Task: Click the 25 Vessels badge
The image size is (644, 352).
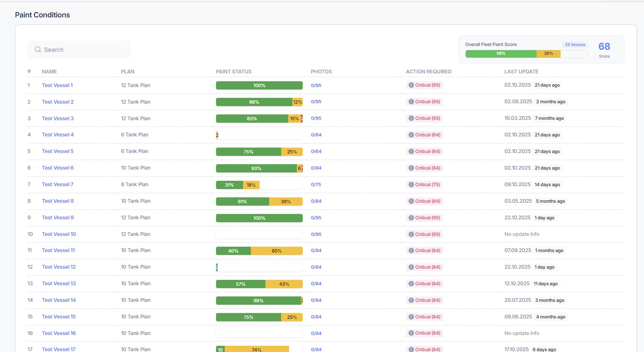Action: click(575, 45)
